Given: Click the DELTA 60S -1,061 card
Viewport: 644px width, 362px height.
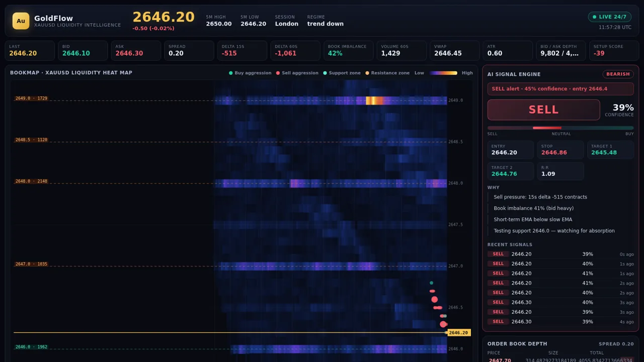Looking at the screenshot, I should click(x=295, y=51).
